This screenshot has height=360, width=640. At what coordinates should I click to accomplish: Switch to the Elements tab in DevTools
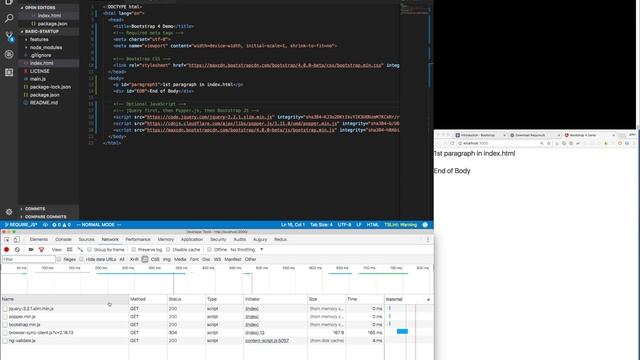[39, 240]
